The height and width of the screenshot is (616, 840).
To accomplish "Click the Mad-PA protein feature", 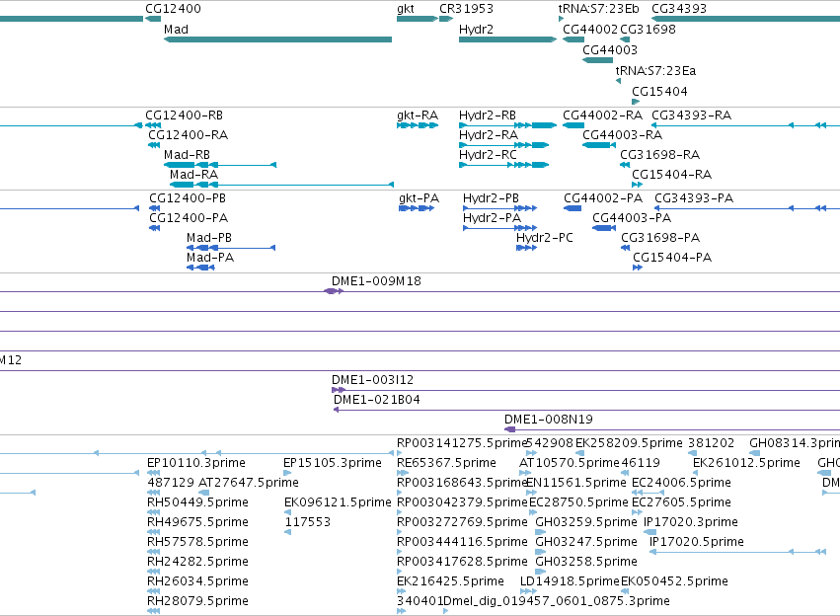I will 200,268.
